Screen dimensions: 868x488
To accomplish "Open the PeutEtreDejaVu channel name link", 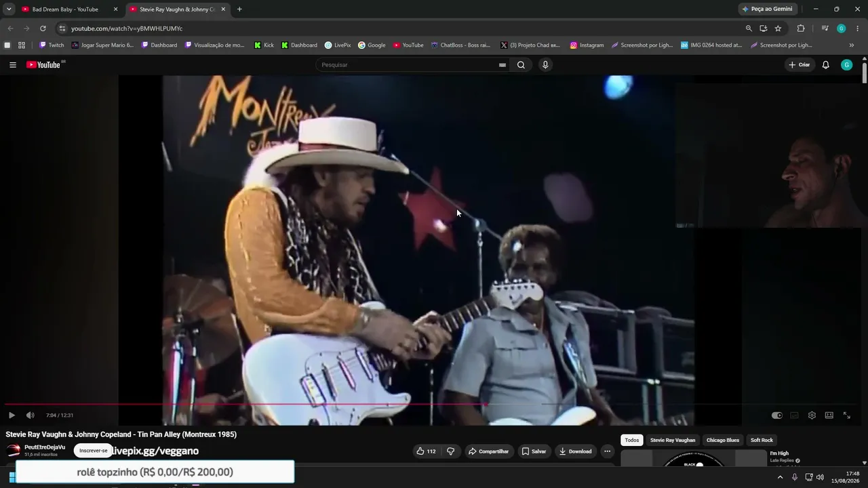I will (45, 447).
